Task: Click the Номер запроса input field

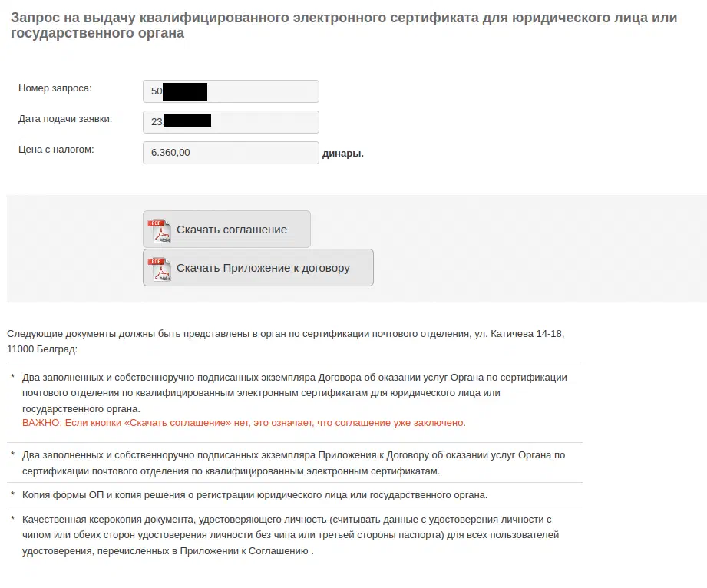Action: [230, 91]
